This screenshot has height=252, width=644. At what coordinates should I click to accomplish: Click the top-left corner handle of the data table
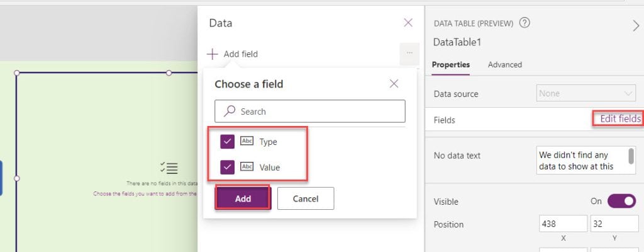coord(17,73)
